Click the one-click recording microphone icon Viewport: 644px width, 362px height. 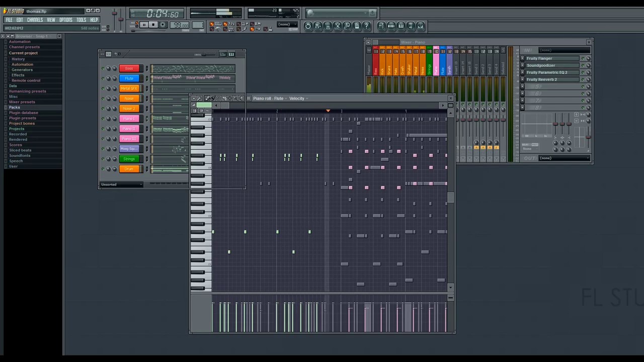pyautogui.click(x=347, y=26)
